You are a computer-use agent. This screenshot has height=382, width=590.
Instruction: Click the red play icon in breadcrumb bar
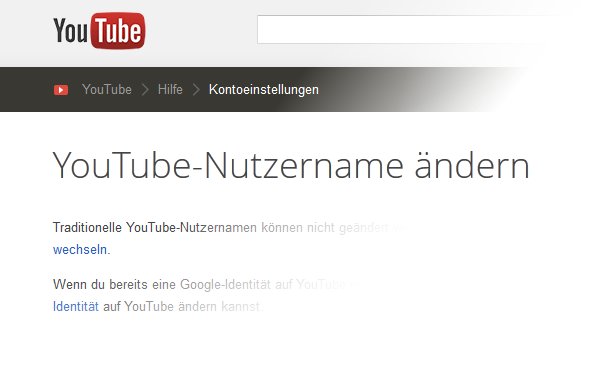(x=61, y=90)
